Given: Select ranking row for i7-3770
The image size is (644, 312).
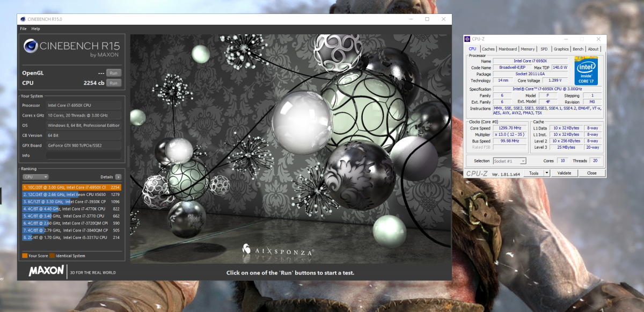Looking at the screenshot, I should [71, 216].
